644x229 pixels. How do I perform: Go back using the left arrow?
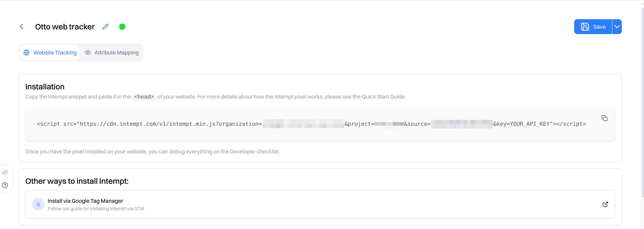(22, 27)
